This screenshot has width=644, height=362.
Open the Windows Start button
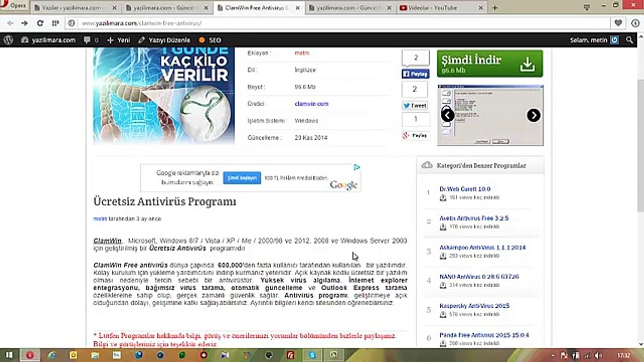pos(9,355)
